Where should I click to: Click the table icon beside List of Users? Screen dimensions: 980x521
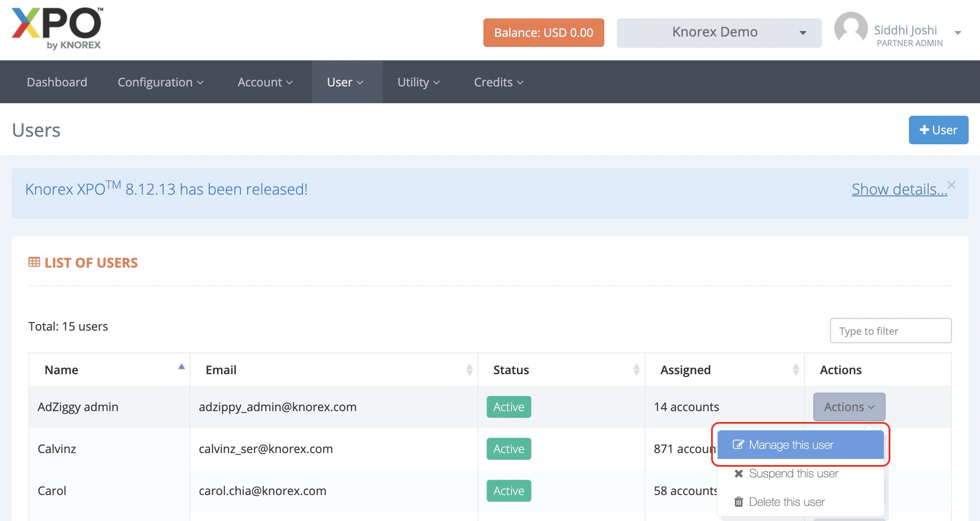pos(34,262)
